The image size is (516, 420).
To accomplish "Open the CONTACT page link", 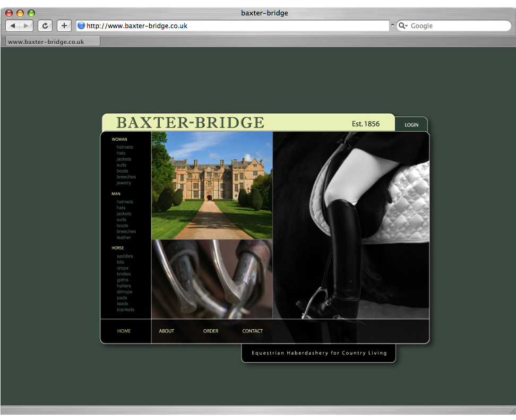I will (x=252, y=331).
